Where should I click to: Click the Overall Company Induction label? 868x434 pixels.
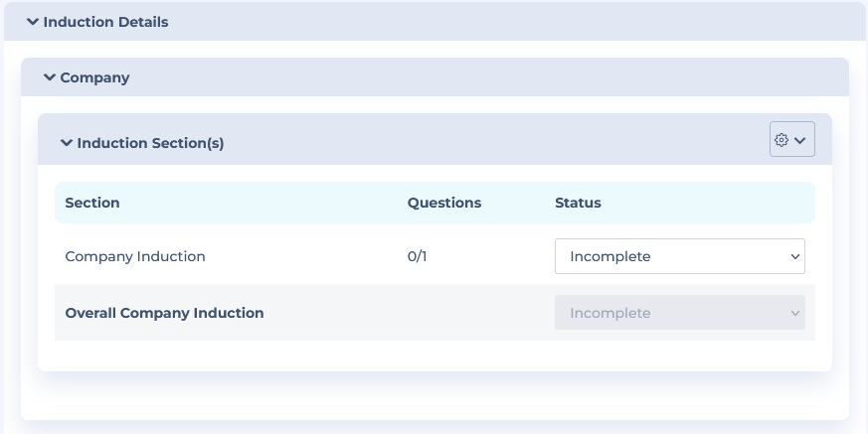click(x=164, y=313)
